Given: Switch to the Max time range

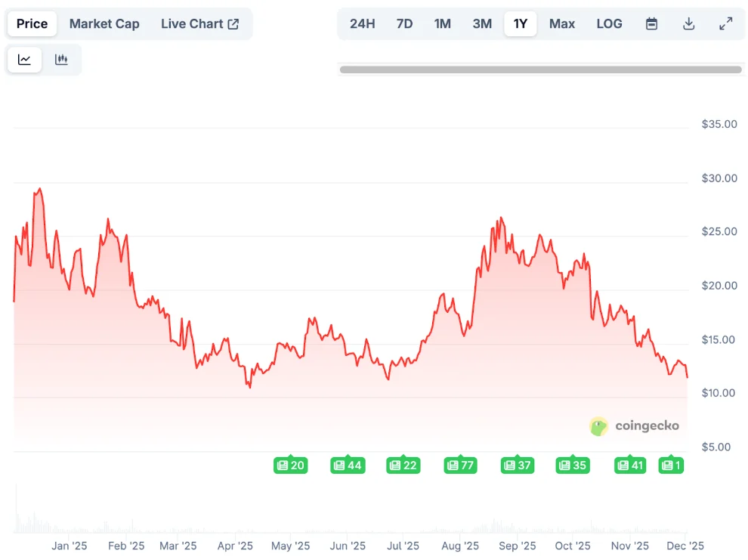Looking at the screenshot, I should [x=562, y=23].
